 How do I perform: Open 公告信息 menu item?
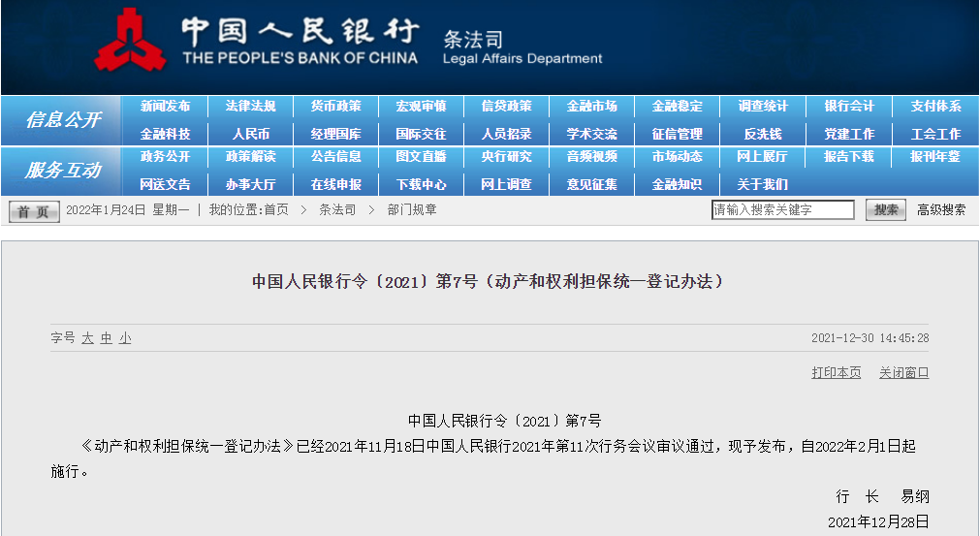(336, 156)
